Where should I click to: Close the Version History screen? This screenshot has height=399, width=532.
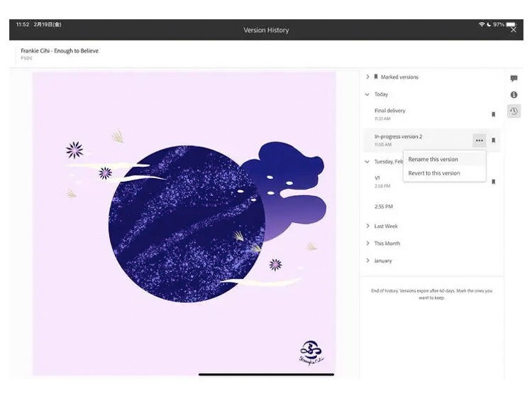click(x=514, y=30)
